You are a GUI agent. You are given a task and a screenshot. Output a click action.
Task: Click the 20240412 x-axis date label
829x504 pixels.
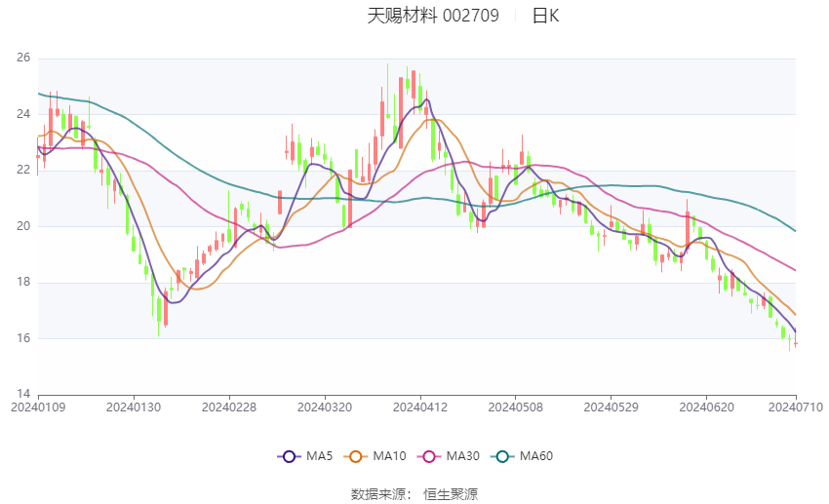[x=420, y=407]
